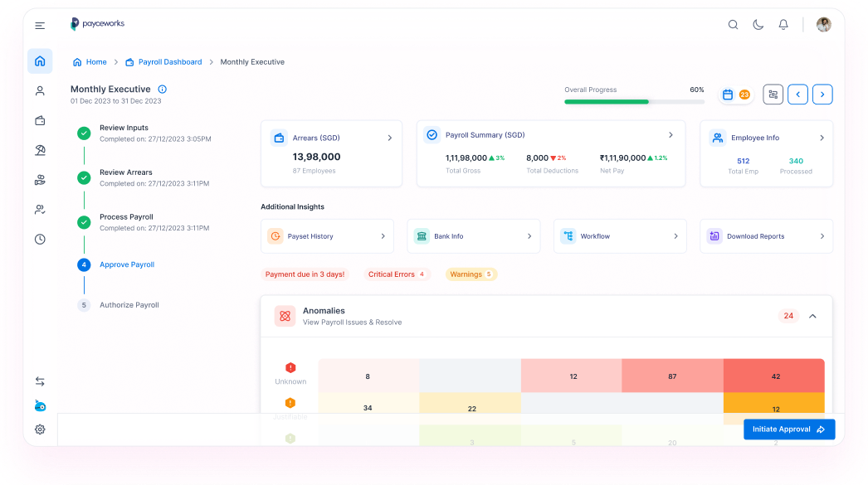Image resolution: width=868 pixels, height=485 pixels.
Task: Toggle dark mode with the moon icon
Action: pyautogui.click(x=758, y=24)
